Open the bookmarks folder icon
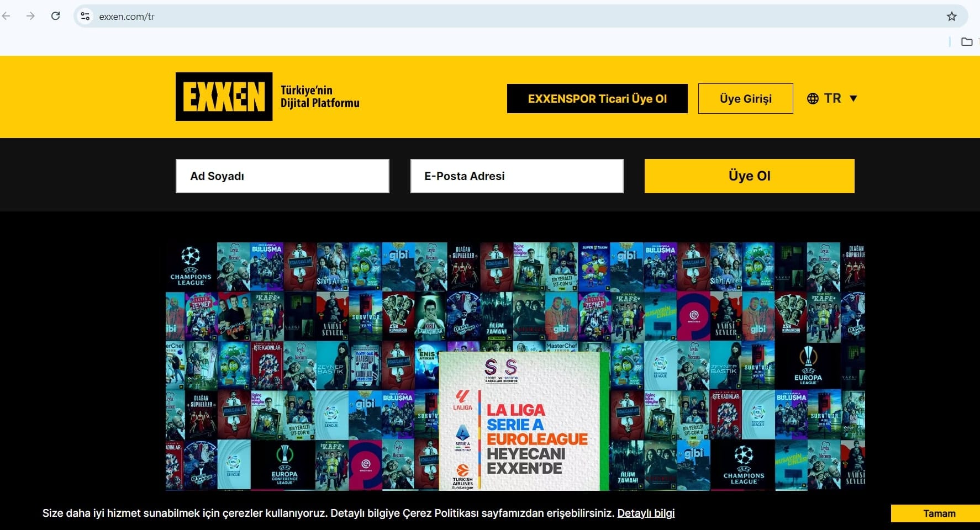980x530 pixels. coord(966,41)
